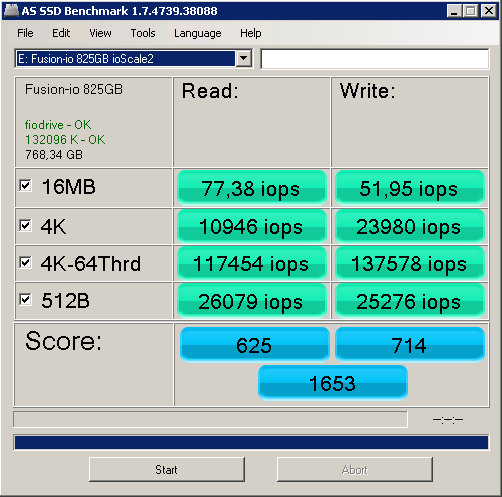Open the Language menu
Image resolution: width=502 pixels, height=497 pixels.
pos(198,33)
